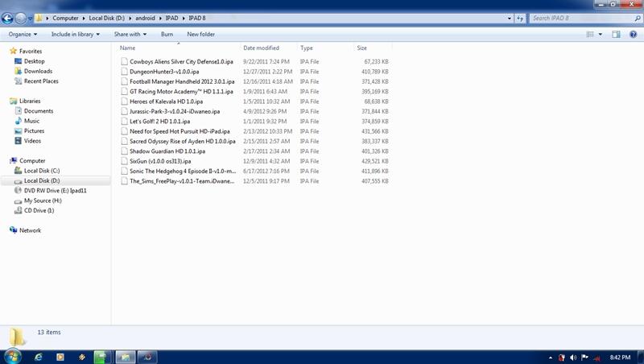Open the Share with dropdown
This screenshot has height=364, width=644.
coord(130,34)
